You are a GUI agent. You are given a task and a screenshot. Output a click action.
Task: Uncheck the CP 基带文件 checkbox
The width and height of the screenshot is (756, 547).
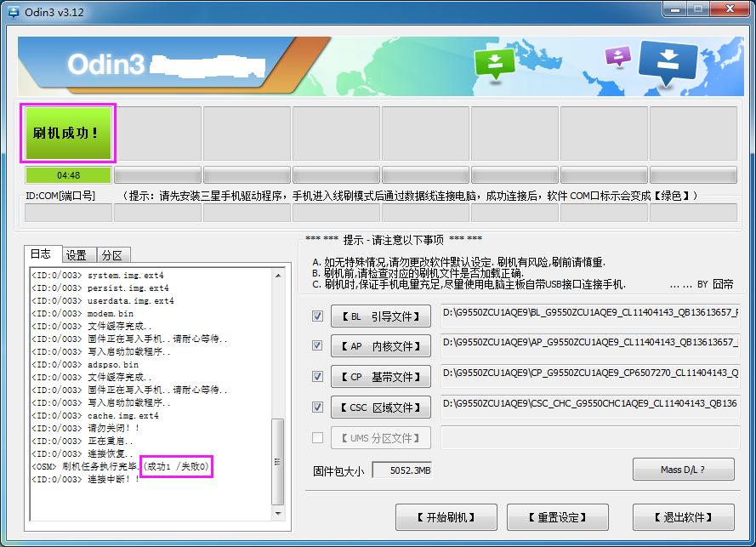pyautogui.click(x=317, y=376)
